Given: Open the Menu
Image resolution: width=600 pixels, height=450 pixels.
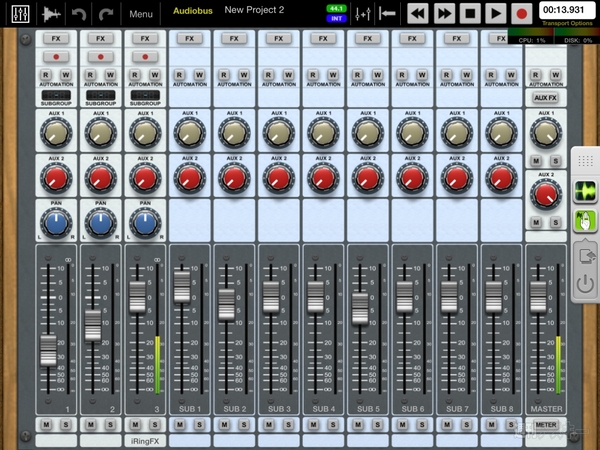Looking at the screenshot, I should pos(141,14).
